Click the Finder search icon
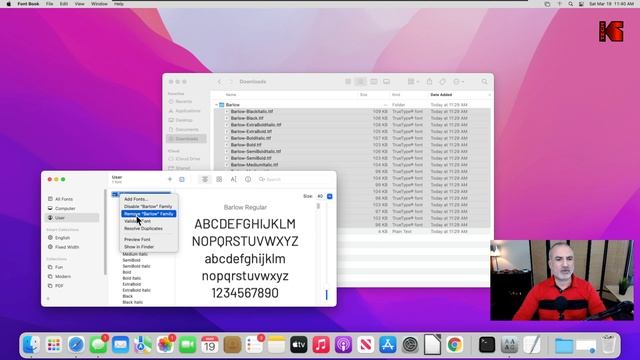The image size is (640, 360). pyautogui.click(x=484, y=82)
